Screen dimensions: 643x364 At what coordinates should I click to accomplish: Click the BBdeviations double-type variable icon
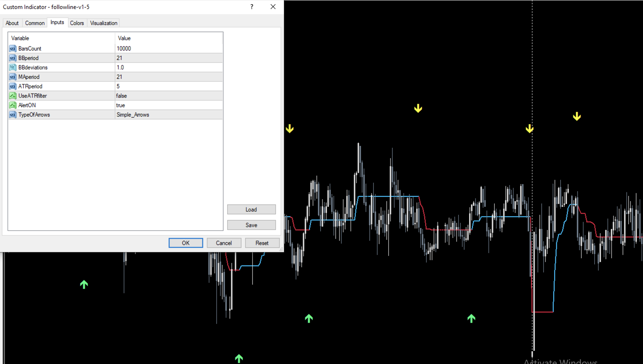[x=13, y=68]
